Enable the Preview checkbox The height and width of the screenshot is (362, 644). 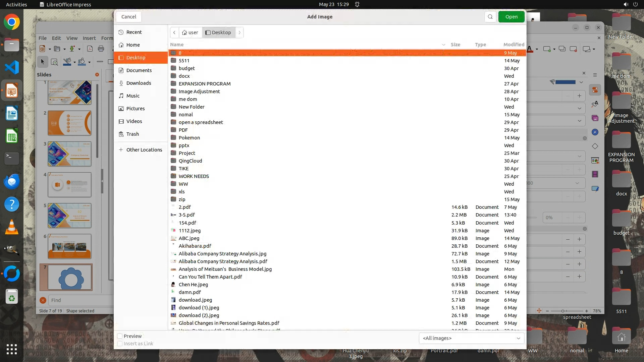(x=120, y=336)
